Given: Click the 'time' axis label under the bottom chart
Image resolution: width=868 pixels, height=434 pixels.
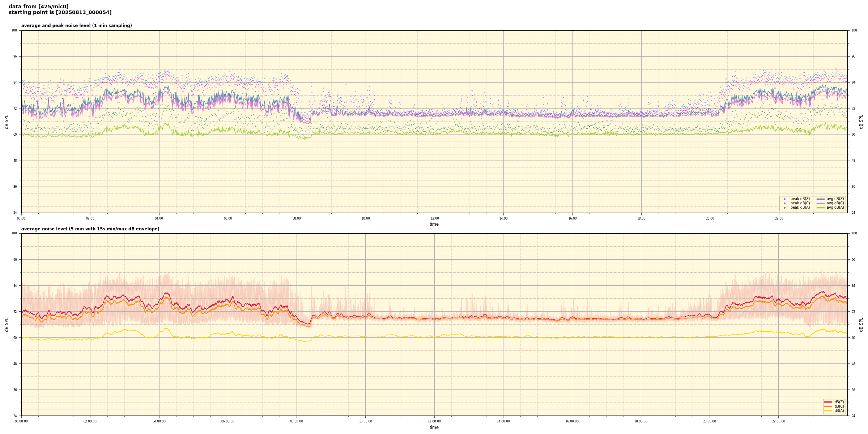Looking at the screenshot, I should coord(434,427).
